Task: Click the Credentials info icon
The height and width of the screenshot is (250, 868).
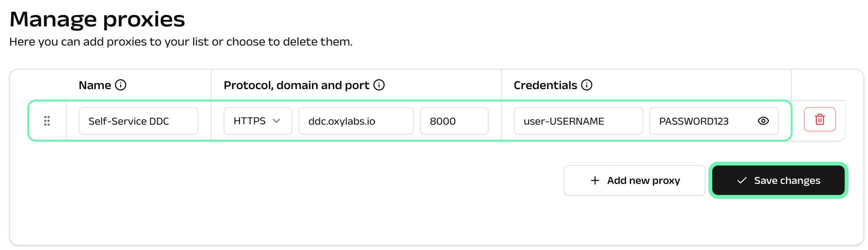Action: click(x=587, y=85)
